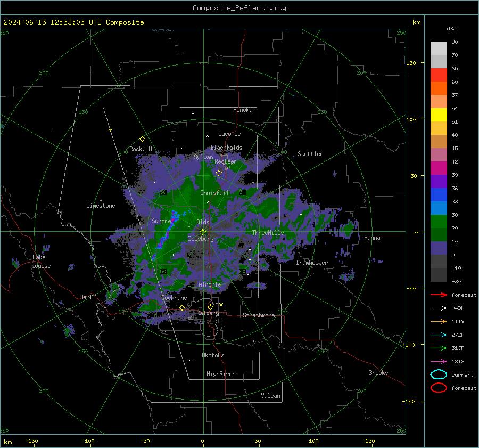The height and width of the screenshot is (448, 479).
Task: Select the Banff label
Action: tap(88, 297)
